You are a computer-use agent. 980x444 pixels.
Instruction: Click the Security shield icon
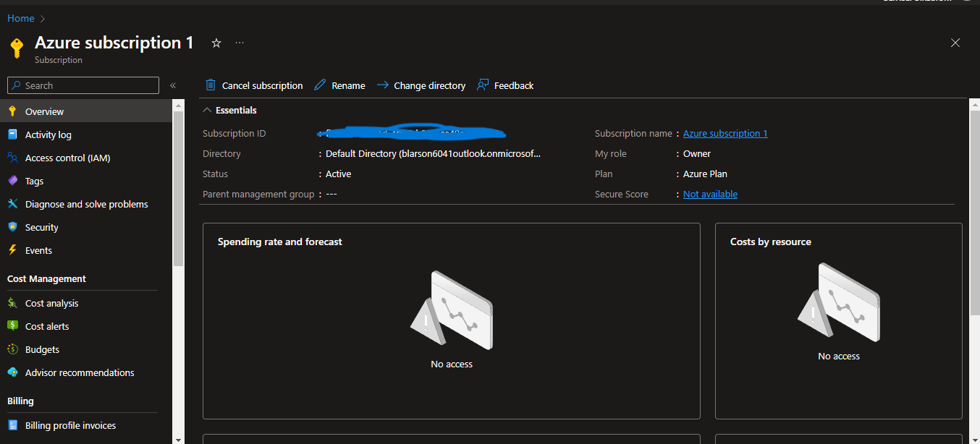13,227
